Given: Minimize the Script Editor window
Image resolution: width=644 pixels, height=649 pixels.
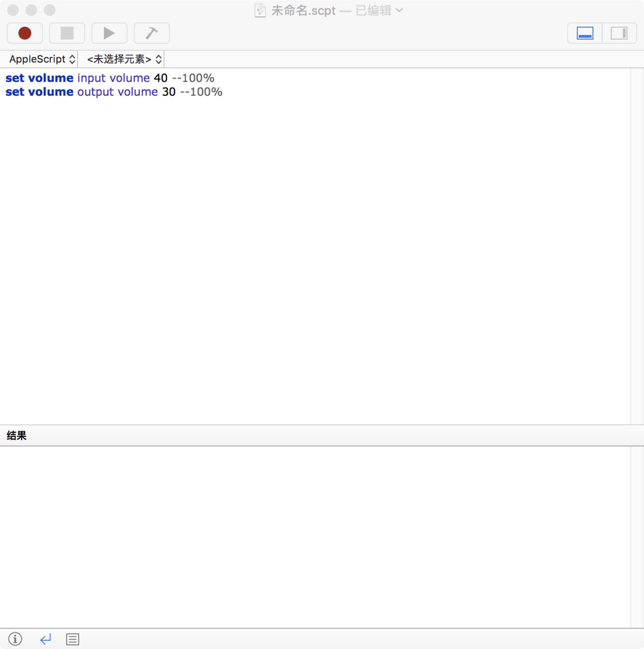Looking at the screenshot, I should 31,10.
